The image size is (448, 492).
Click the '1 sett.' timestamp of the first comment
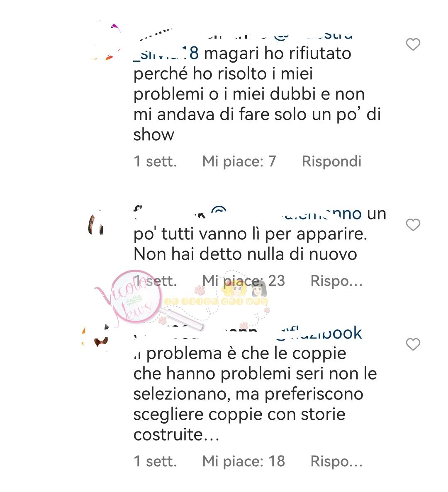[x=155, y=161]
